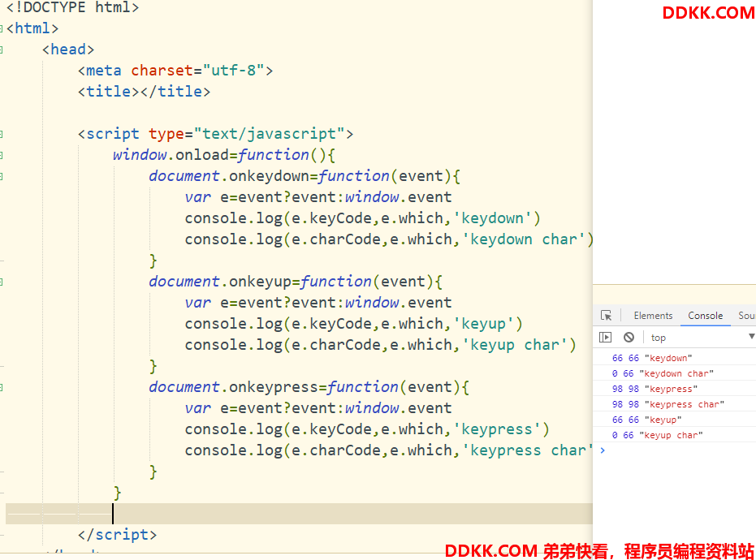Select console row 0 66 "keydown char"
The height and width of the screenshot is (560, 756).
click(675, 373)
